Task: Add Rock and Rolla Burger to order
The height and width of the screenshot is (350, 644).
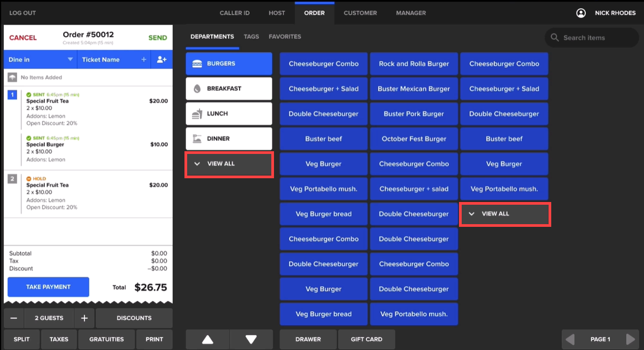Action: point(414,64)
